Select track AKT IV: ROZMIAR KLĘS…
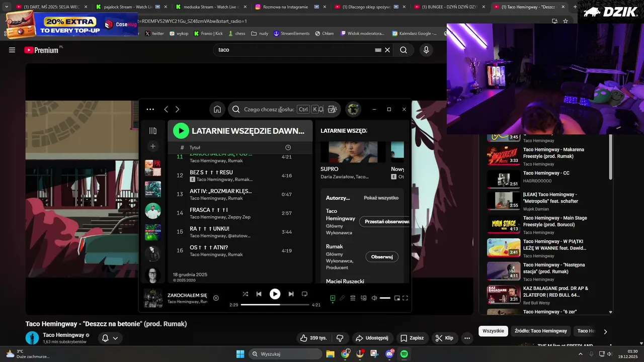The image size is (644, 362). click(x=240, y=194)
